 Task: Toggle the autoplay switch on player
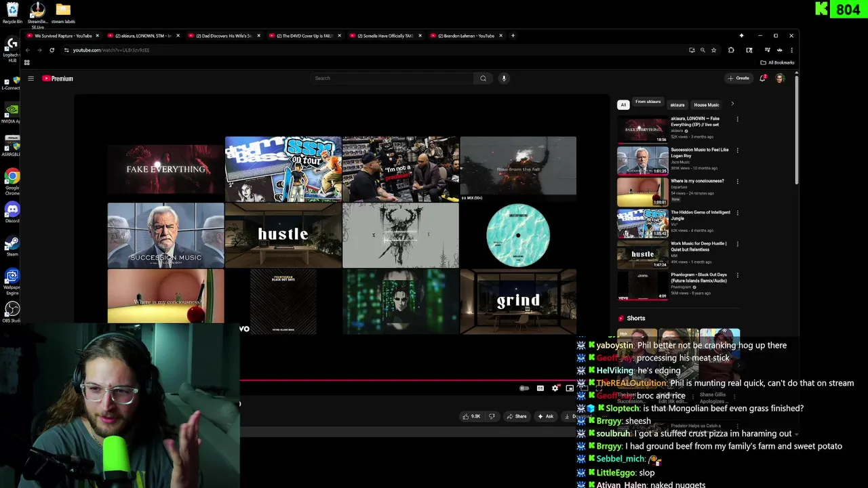pyautogui.click(x=524, y=388)
